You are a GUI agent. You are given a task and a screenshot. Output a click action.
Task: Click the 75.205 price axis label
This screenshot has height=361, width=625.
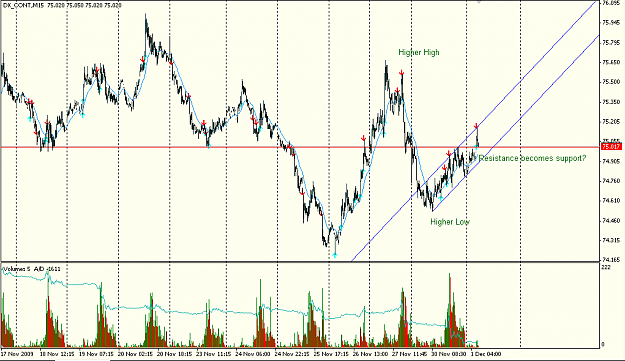coord(611,121)
